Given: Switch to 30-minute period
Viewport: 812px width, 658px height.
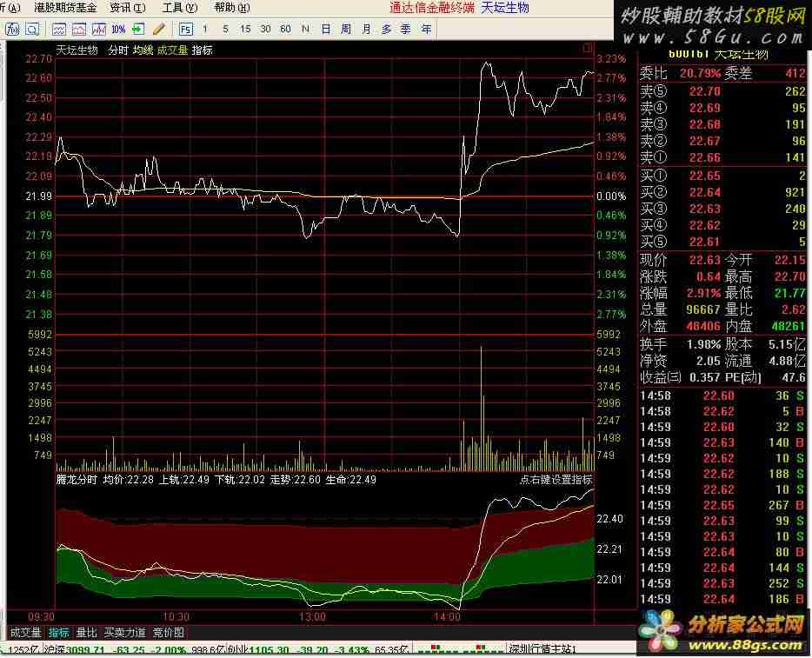Looking at the screenshot, I should 265,29.
